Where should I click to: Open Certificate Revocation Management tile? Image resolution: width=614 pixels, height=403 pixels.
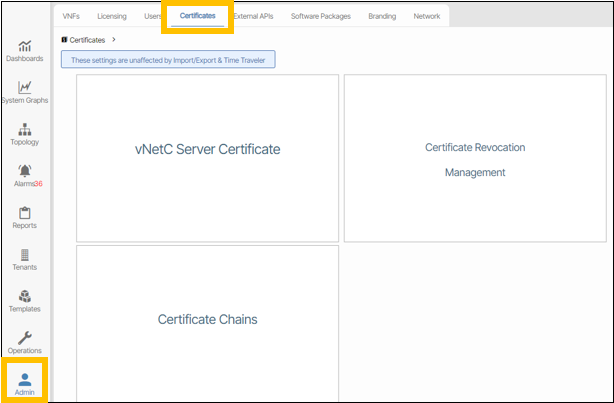coord(474,158)
